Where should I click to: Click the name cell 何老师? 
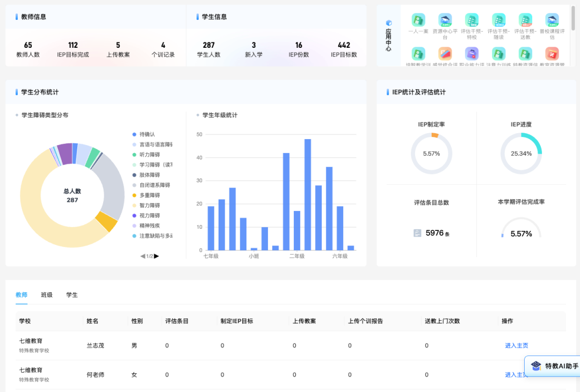(96, 375)
